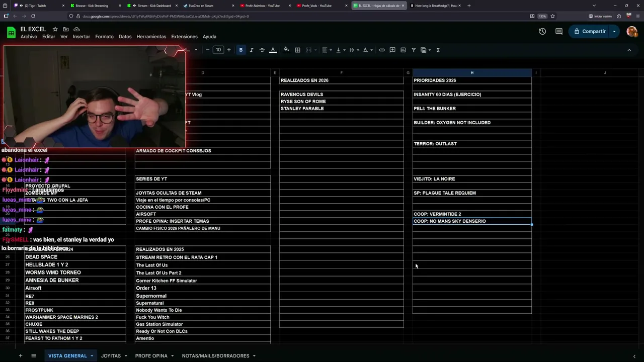Screen dimensions: 644x362
Task: Open table views icon
Action: [423, 50]
